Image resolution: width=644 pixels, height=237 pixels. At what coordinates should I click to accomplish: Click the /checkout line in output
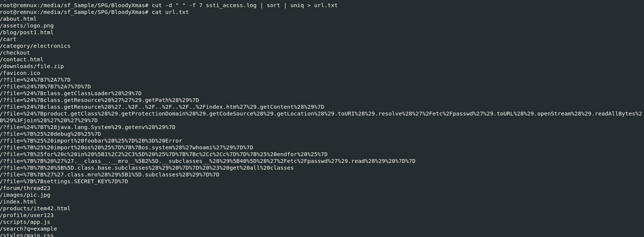pos(15,53)
